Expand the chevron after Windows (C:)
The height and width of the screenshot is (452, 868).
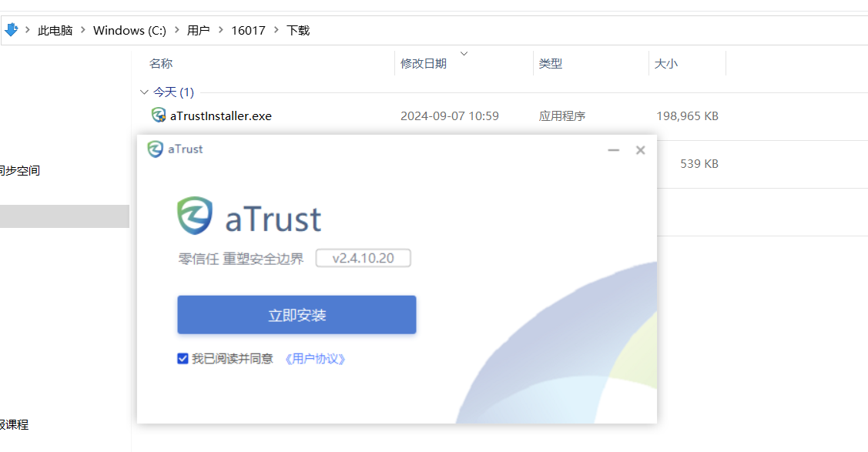176,30
